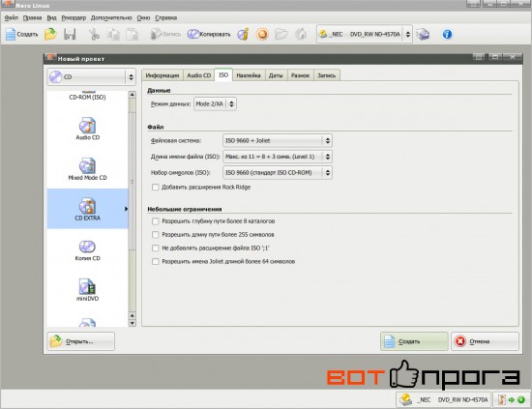The width and height of the screenshot is (532, 409).
Task: Select the Mixed Mode CD project icon
Action: tap(87, 169)
